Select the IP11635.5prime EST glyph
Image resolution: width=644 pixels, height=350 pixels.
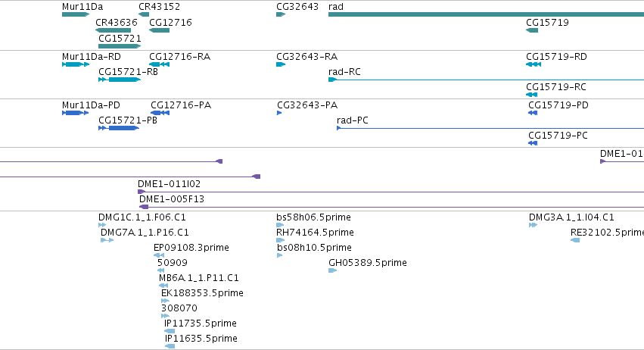[x=170, y=346]
